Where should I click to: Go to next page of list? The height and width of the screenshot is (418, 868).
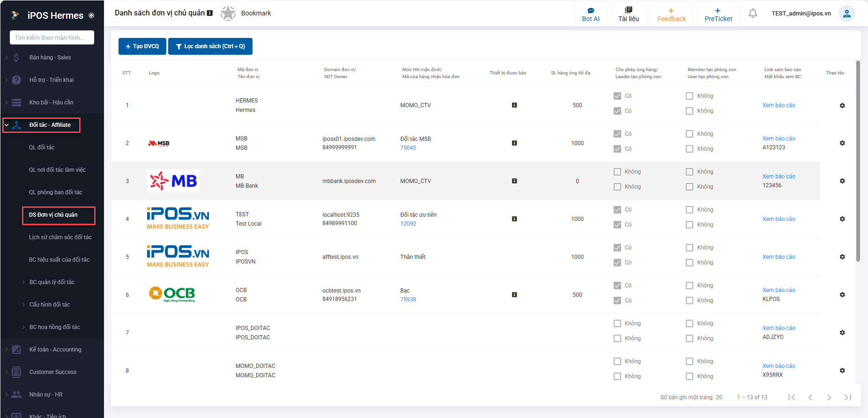(x=829, y=397)
